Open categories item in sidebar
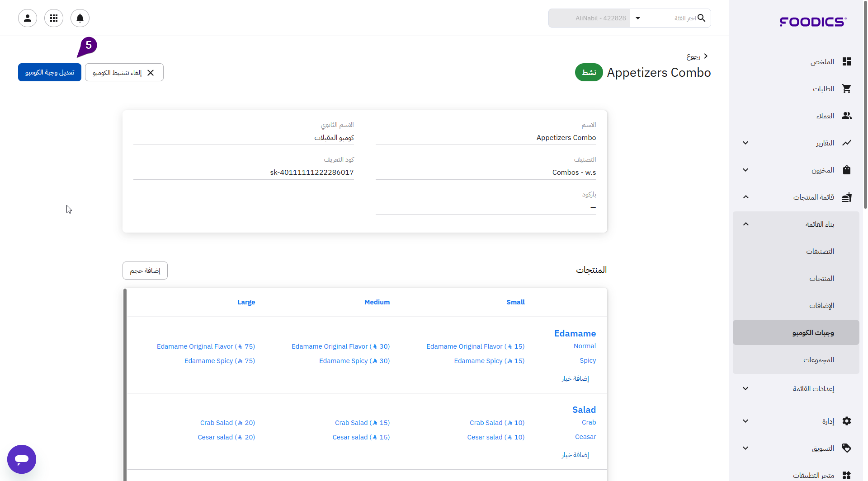The image size is (868, 481). click(820, 252)
